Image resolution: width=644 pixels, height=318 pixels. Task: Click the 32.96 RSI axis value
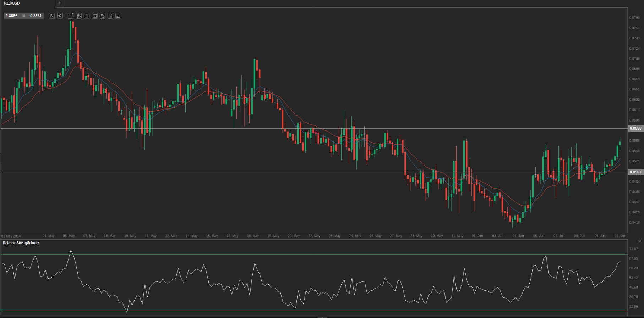click(x=633, y=306)
